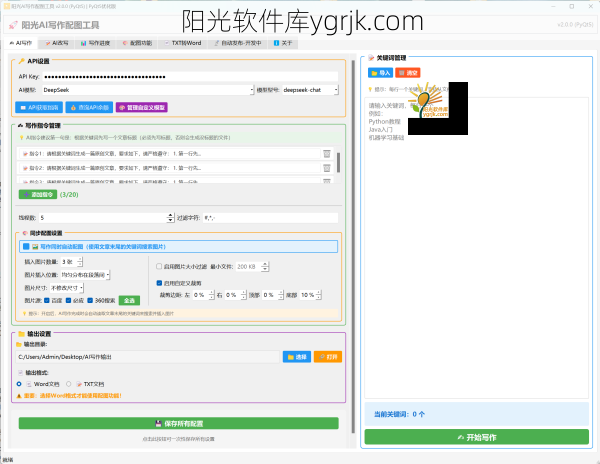
Task: Click the 过滤字符 input field
Action: (x=271, y=218)
